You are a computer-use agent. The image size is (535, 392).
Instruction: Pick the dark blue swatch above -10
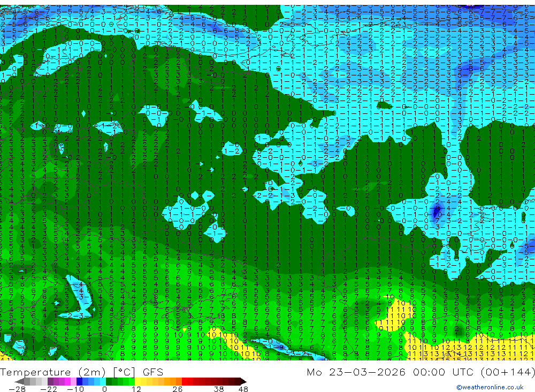[80, 382]
